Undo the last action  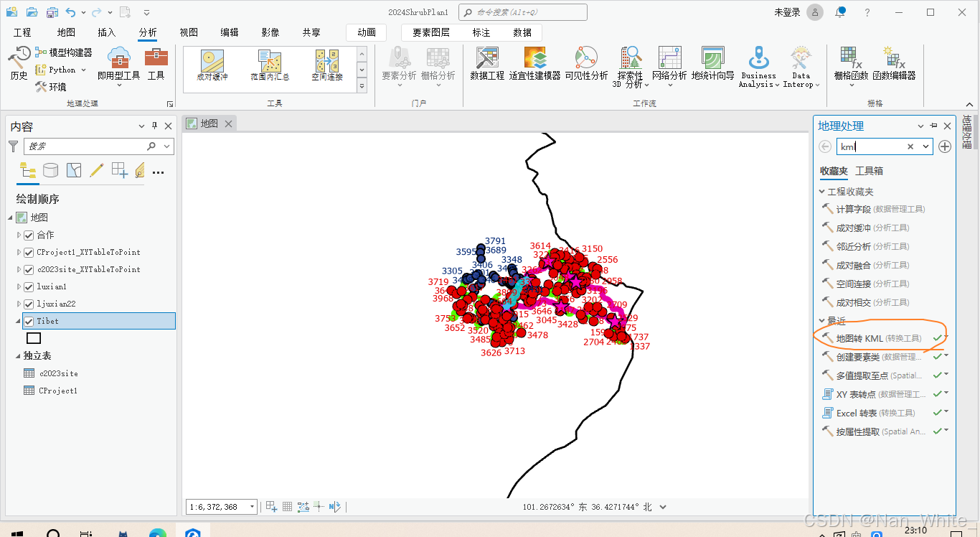pos(70,12)
